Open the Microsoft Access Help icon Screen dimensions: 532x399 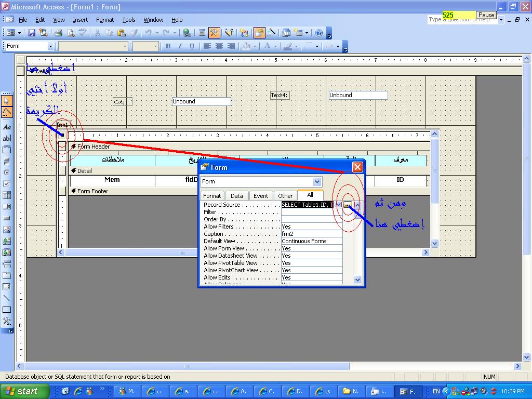point(319,33)
